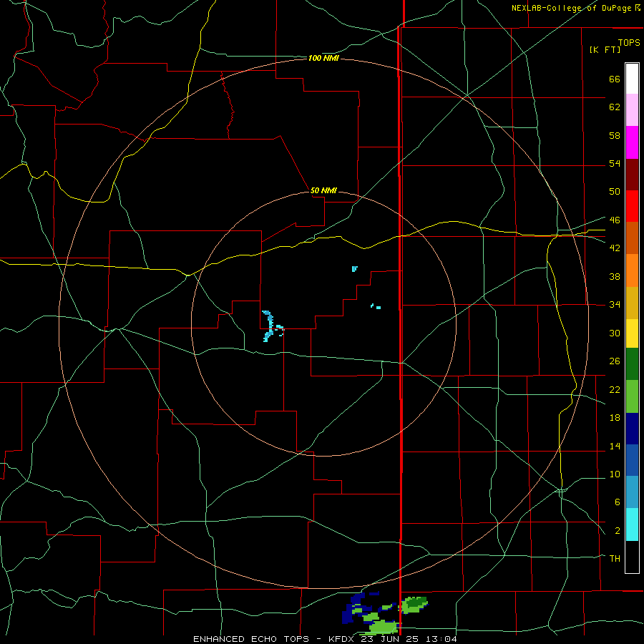The height and width of the screenshot is (644, 644).
Task: Click the legend value '42'
Action: point(615,248)
